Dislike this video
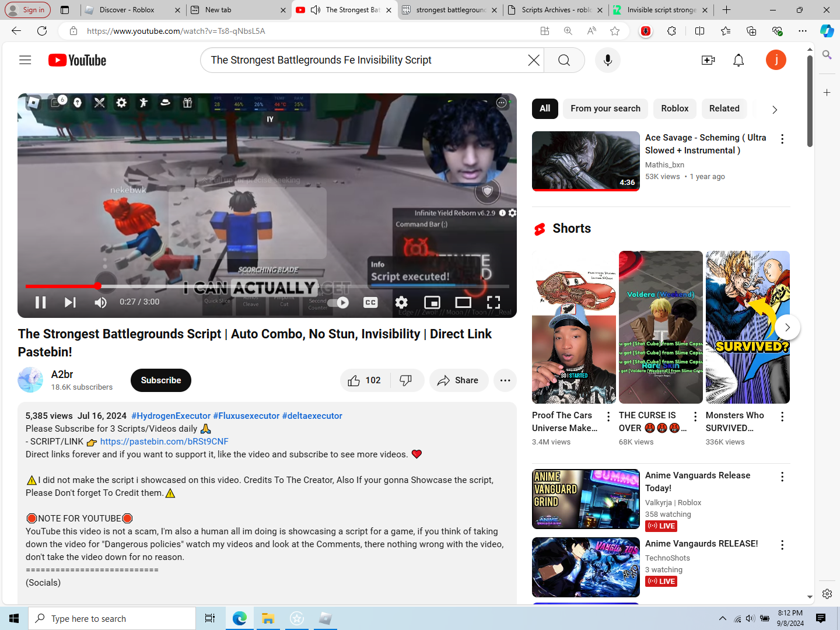This screenshot has width=840, height=630. [407, 380]
